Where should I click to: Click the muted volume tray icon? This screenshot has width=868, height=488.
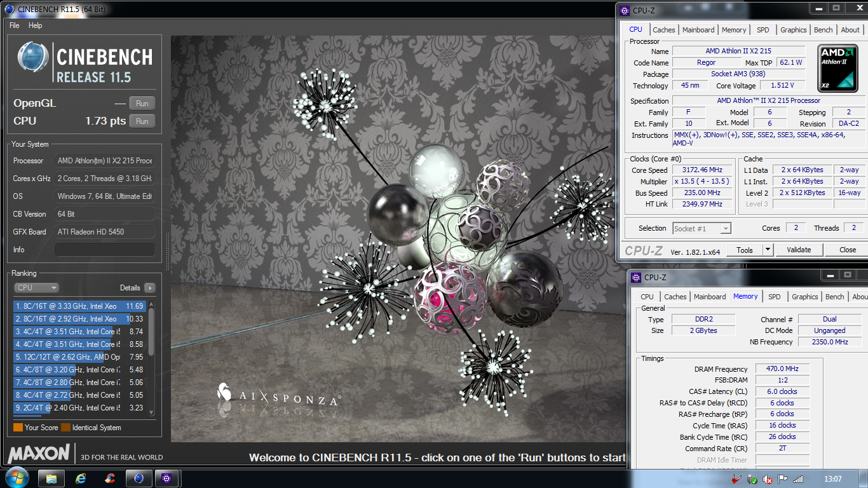[x=768, y=479]
